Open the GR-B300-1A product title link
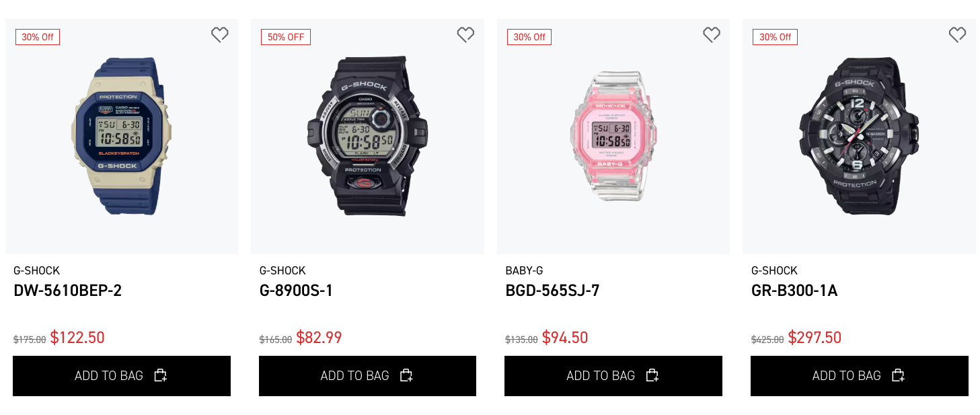Viewport: 980px width, 415px height. (794, 291)
